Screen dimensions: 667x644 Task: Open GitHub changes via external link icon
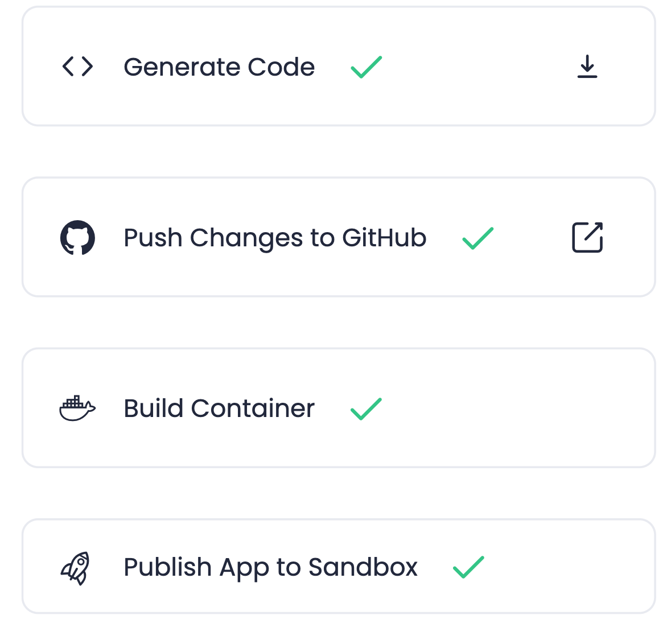(x=587, y=237)
